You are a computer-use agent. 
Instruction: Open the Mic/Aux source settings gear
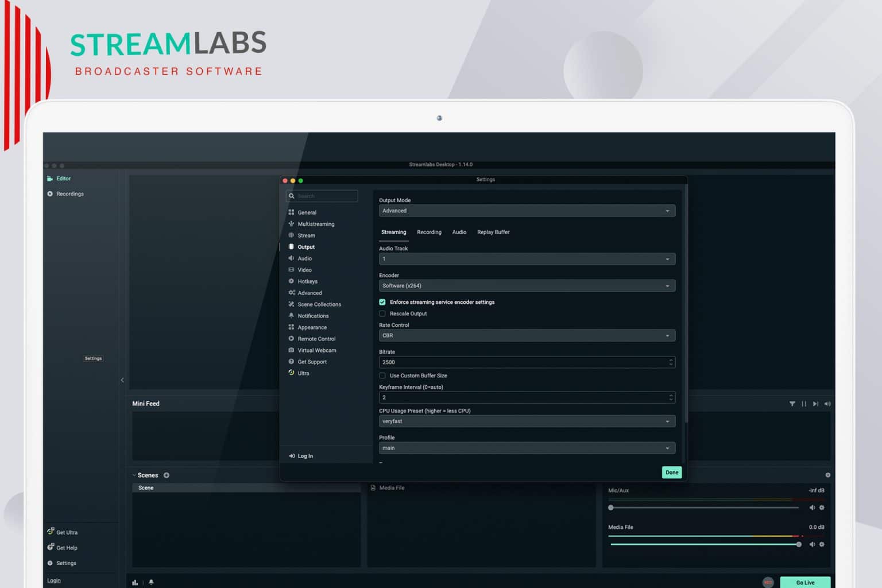pos(821,508)
